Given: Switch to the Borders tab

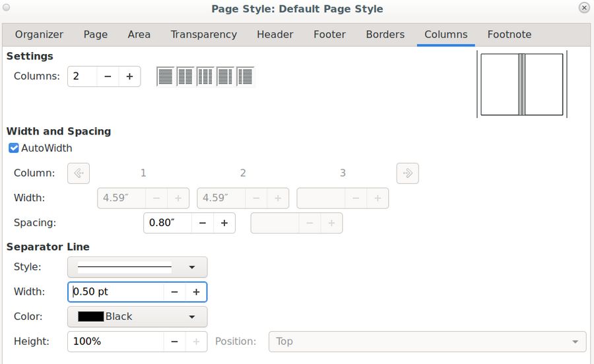Looking at the screenshot, I should [x=386, y=35].
